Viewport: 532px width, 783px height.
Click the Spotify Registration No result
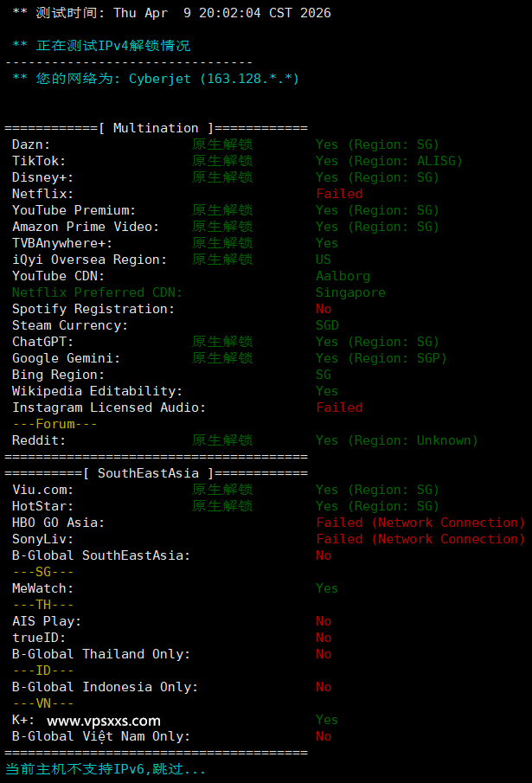tap(324, 309)
